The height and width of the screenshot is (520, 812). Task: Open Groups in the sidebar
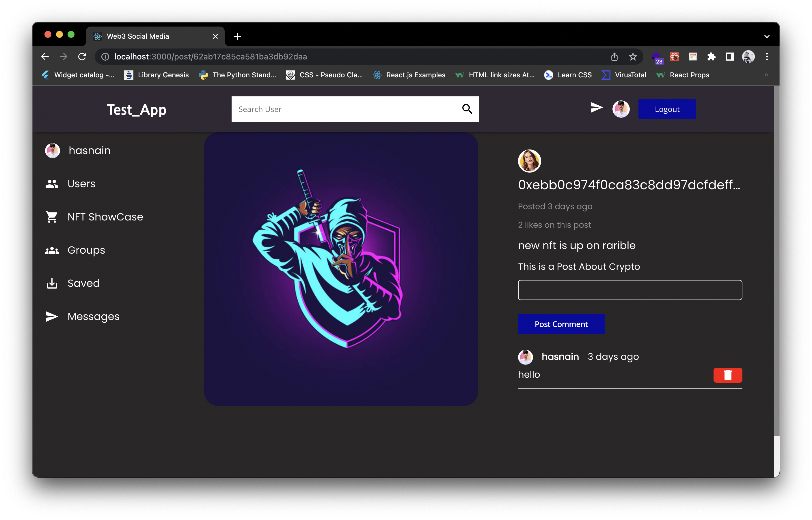pyautogui.click(x=86, y=250)
